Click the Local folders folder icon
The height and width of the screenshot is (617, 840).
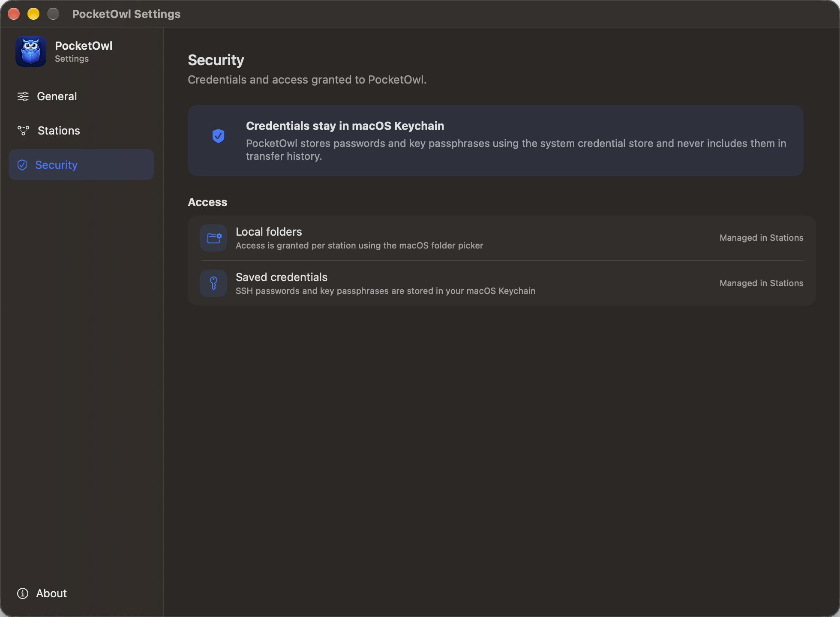click(x=213, y=238)
